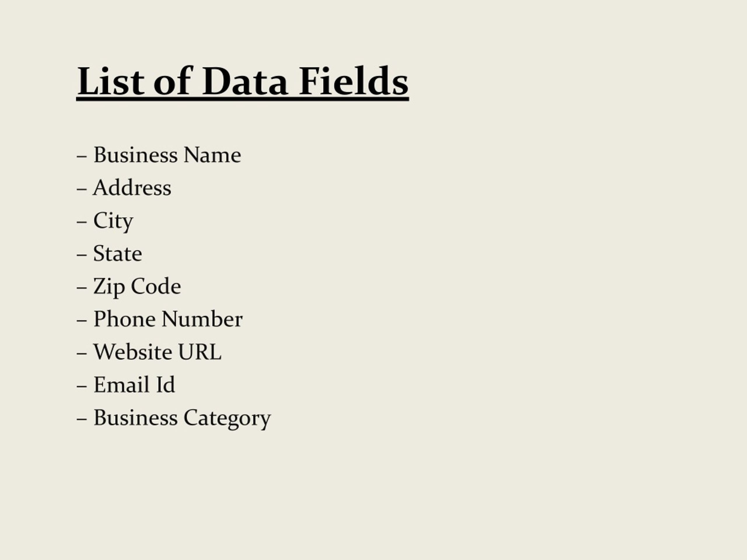Viewport: 747px width, 560px height.
Task: Click the dash bullet before "Phone Number"
Action: tap(82, 320)
